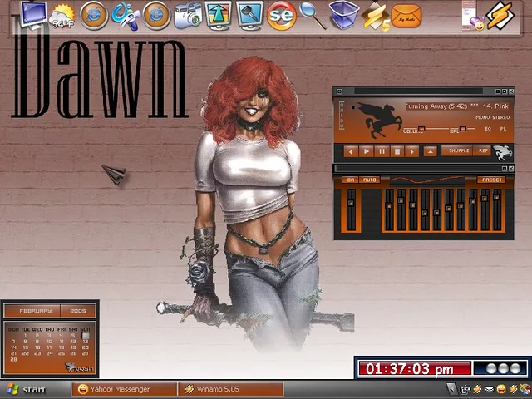
Task: Click the posh logo on calendar widget
Action: point(79,367)
